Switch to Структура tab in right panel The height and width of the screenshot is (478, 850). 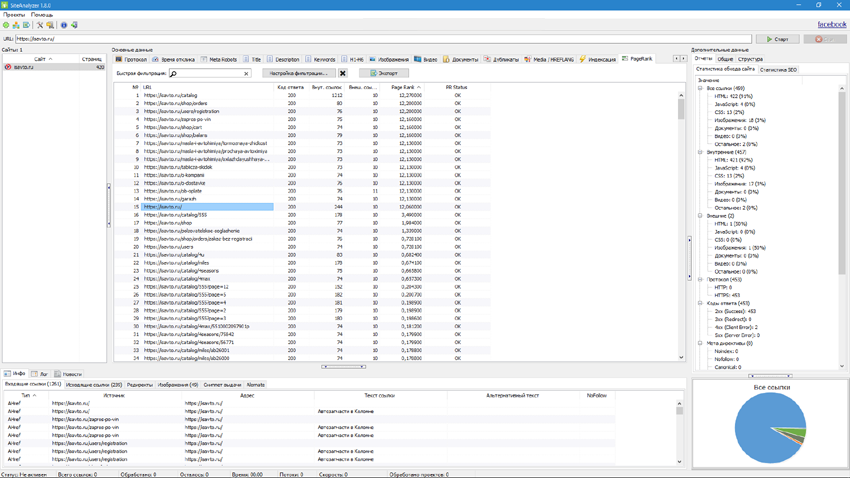pyautogui.click(x=750, y=59)
